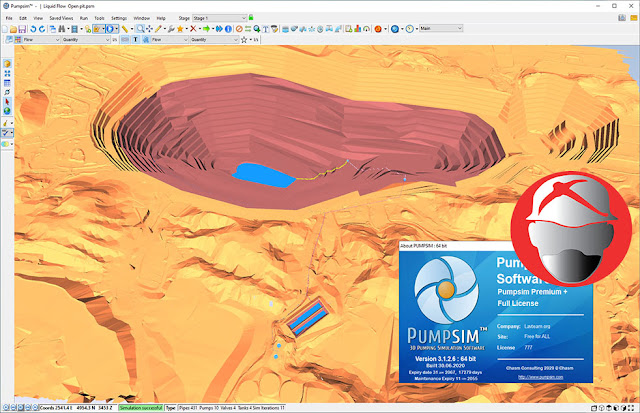
Task: Click the New file icon
Action: (4, 29)
